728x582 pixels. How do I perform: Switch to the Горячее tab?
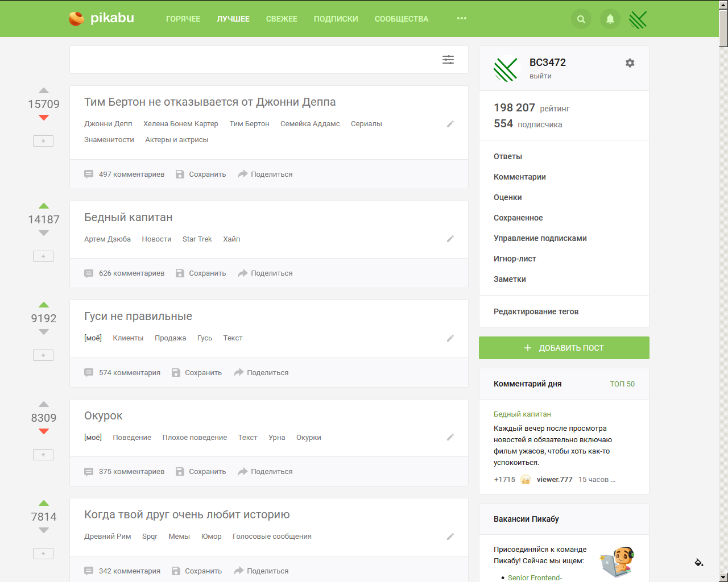183,19
